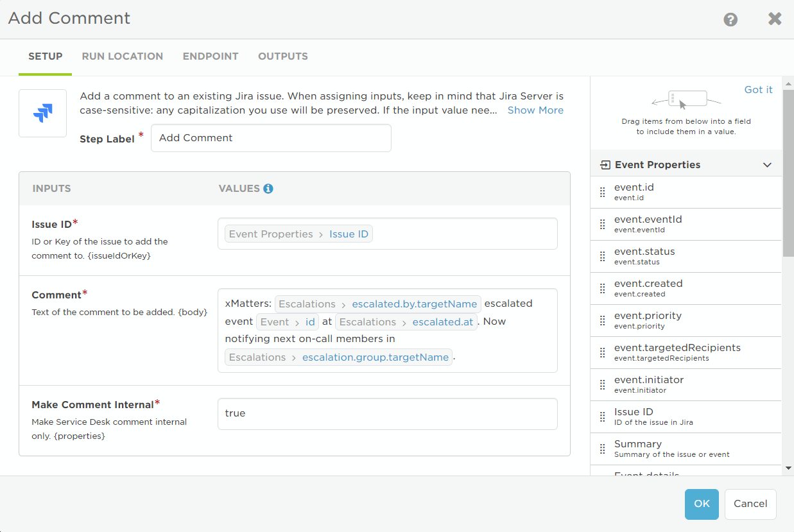794x532 pixels.
Task: Click the Values info icon
Action: point(268,189)
